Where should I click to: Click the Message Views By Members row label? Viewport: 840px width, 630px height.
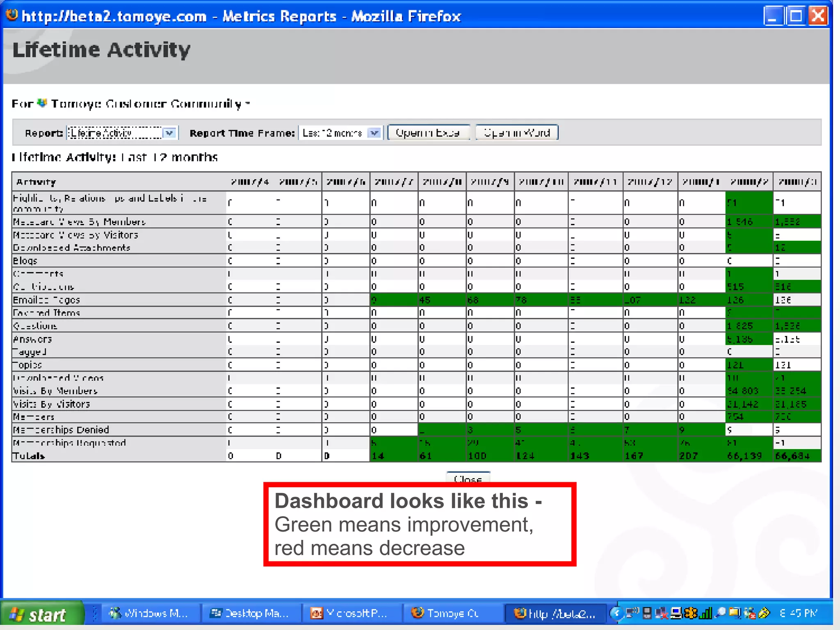pyautogui.click(x=79, y=222)
